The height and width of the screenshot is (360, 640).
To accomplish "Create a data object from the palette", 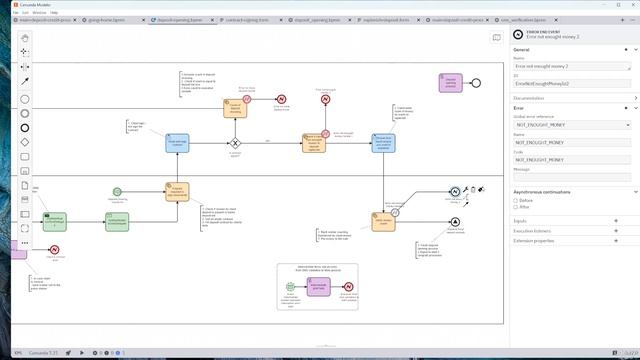I will click(x=25, y=185).
